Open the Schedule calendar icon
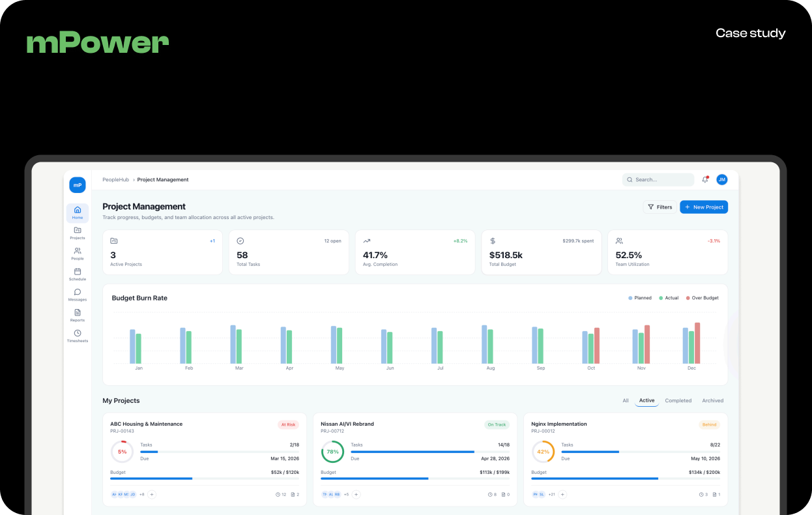This screenshot has width=812, height=515. (78, 274)
